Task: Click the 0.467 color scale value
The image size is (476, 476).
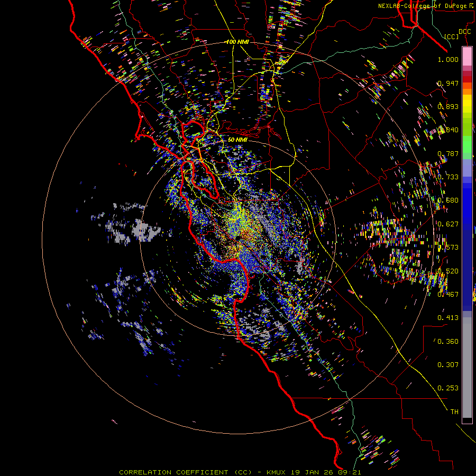Action: pos(448,295)
